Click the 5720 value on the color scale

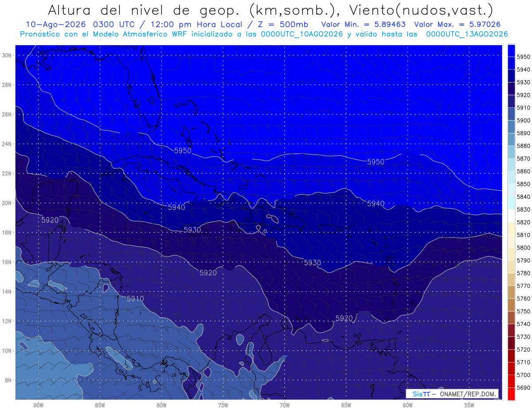tap(523, 350)
